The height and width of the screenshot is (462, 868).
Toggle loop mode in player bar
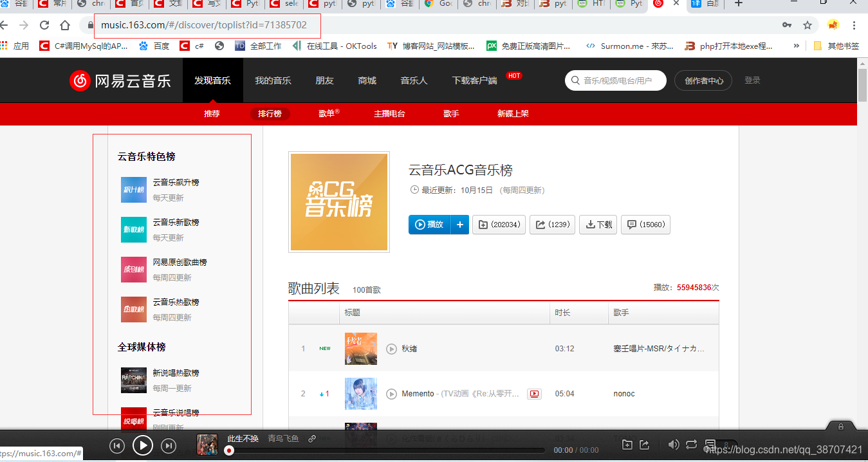[x=692, y=445]
